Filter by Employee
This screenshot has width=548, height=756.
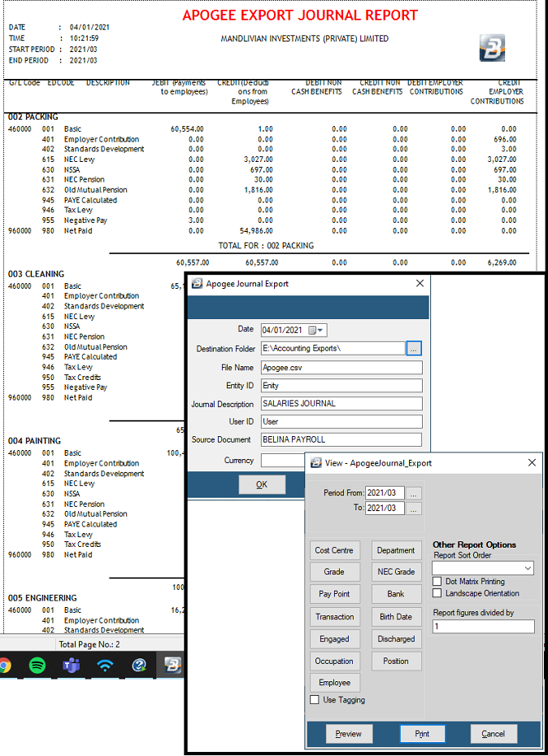(x=334, y=683)
